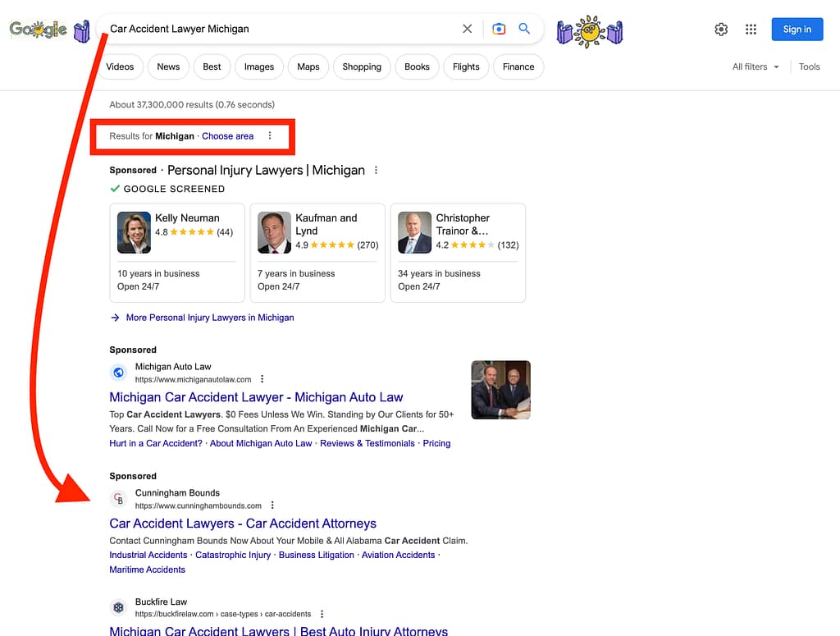Click Kaufman and Lynd 4.9 star rating
Image resolution: width=840 pixels, height=636 pixels.
click(337, 245)
